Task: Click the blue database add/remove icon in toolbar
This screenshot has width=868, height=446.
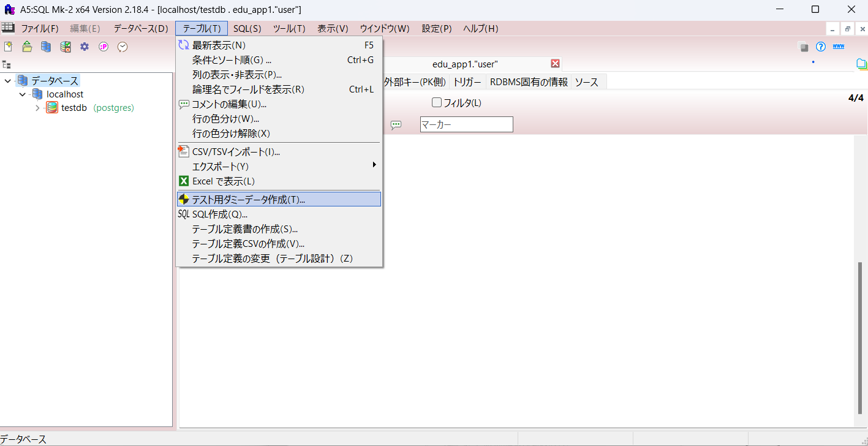Action: pyautogui.click(x=46, y=47)
